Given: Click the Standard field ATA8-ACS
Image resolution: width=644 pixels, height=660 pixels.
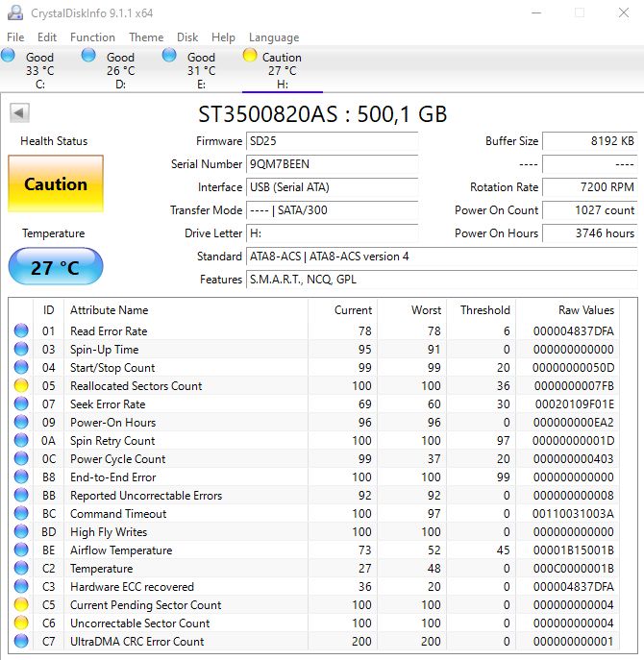Looking at the screenshot, I should [442, 257].
